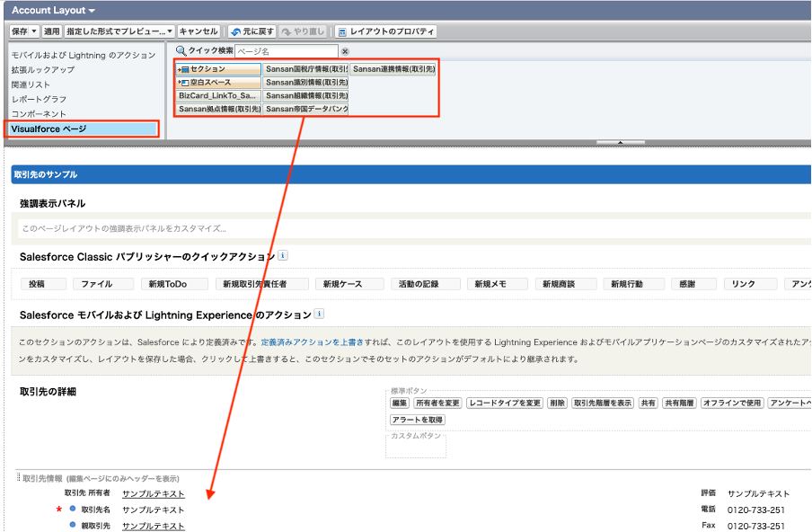Click the 編集 standard button
Screen dimensions: 812x532
[400, 403]
